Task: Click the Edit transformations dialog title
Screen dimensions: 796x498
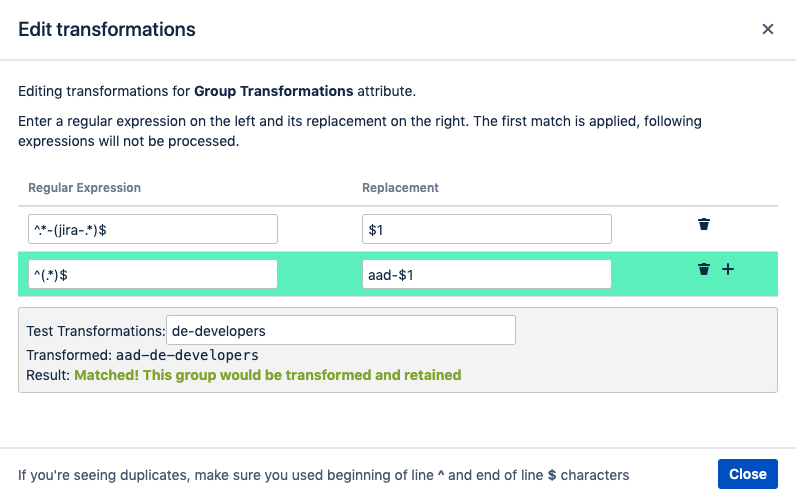Action: click(x=107, y=29)
